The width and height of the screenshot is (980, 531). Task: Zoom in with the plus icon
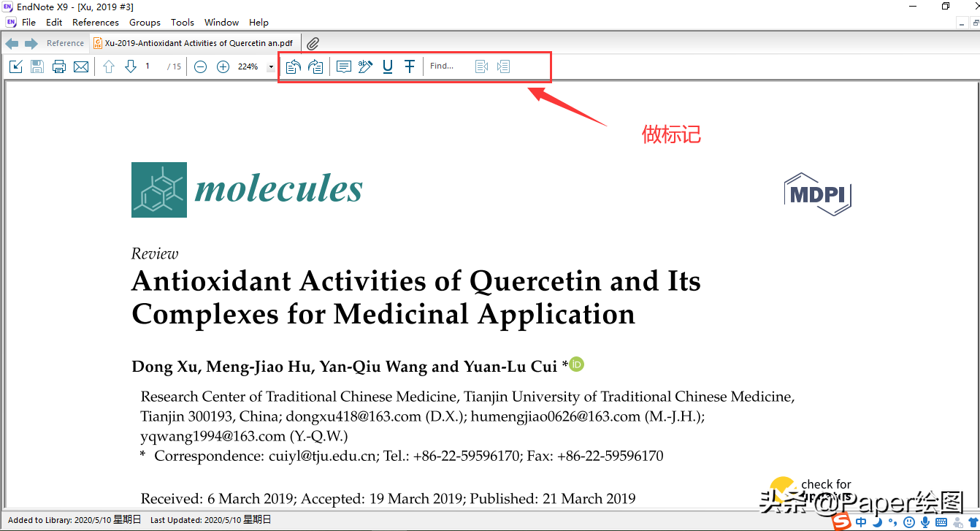tap(223, 66)
